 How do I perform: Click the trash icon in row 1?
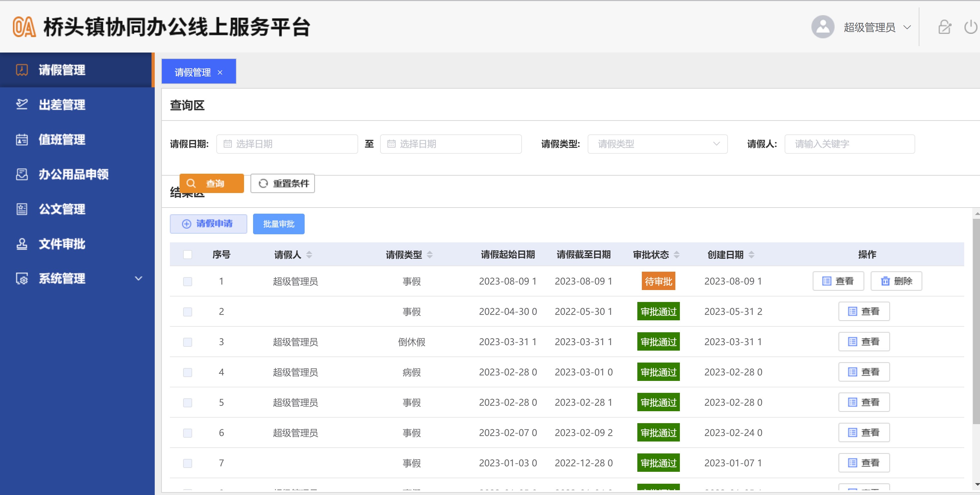[x=885, y=281]
